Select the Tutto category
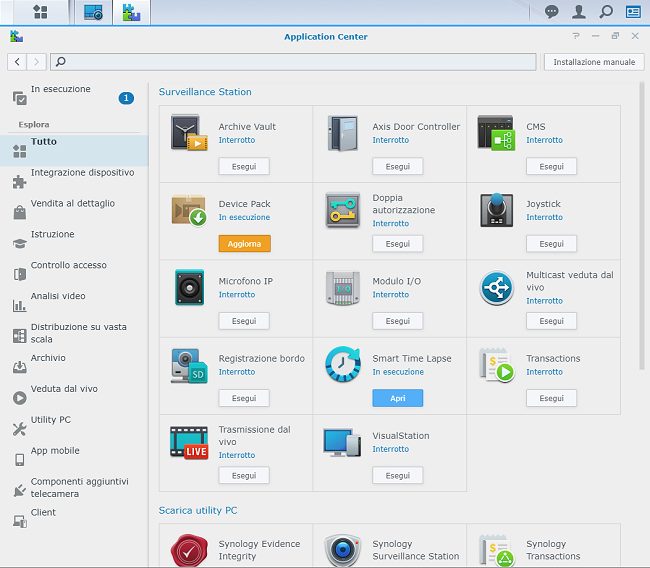 click(74, 150)
